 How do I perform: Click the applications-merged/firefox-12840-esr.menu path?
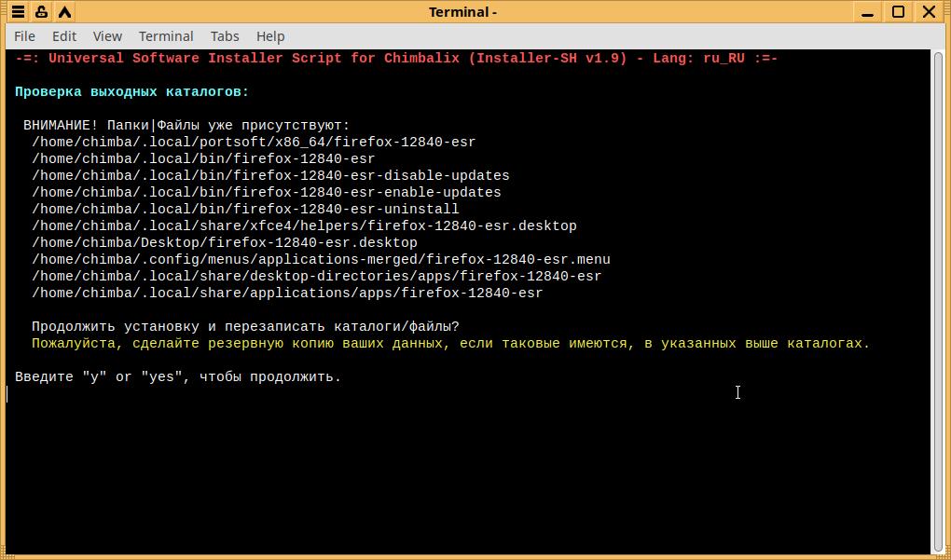321,259
